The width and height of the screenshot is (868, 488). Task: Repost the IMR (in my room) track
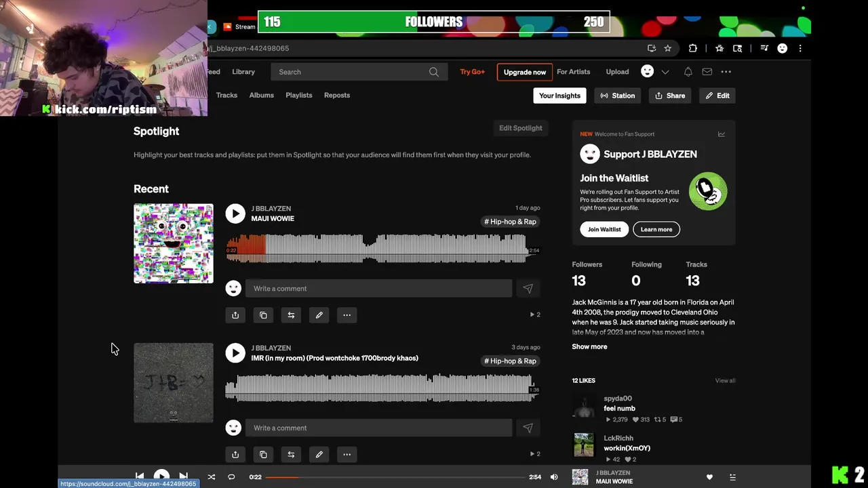point(291,455)
